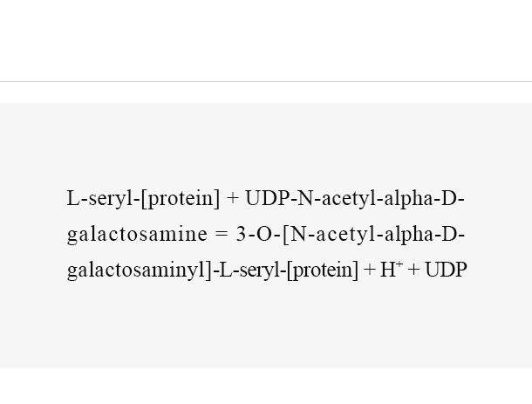Click the word galactosaminyl] in the product
Image resolution: width=532 pixels, height=404 pixels.
(140, 270)
